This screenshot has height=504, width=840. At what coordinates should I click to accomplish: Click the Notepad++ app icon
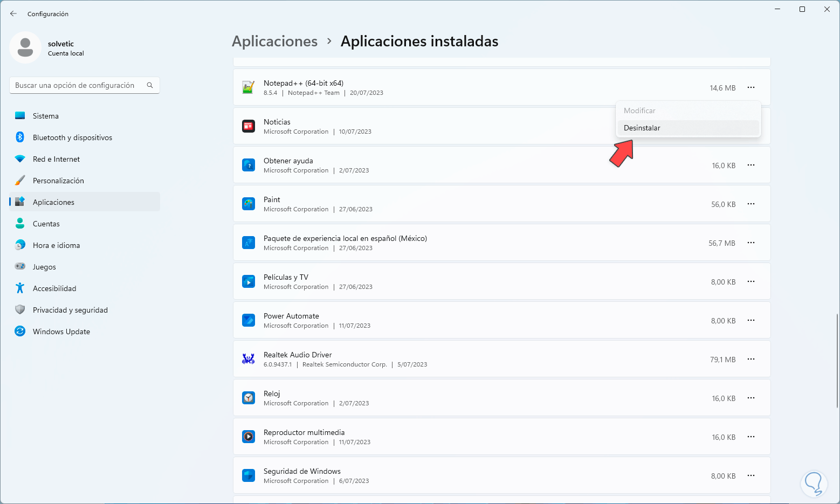[248, 87]
